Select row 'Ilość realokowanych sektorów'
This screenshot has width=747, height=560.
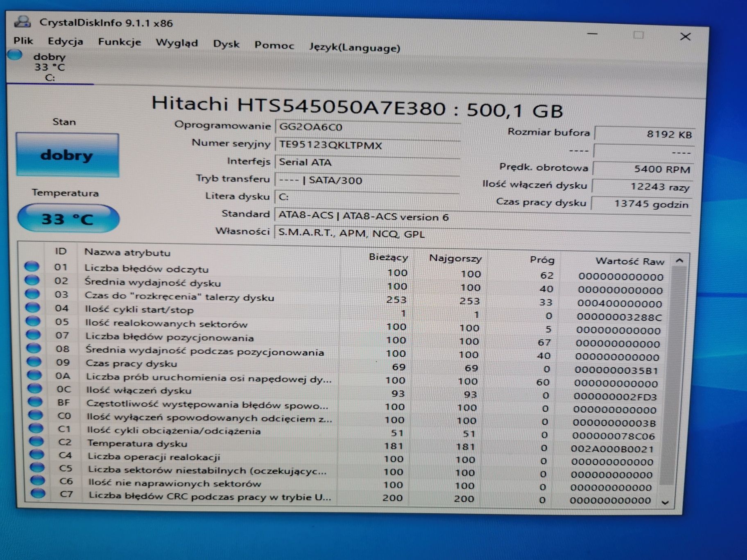tap(343, 326)
